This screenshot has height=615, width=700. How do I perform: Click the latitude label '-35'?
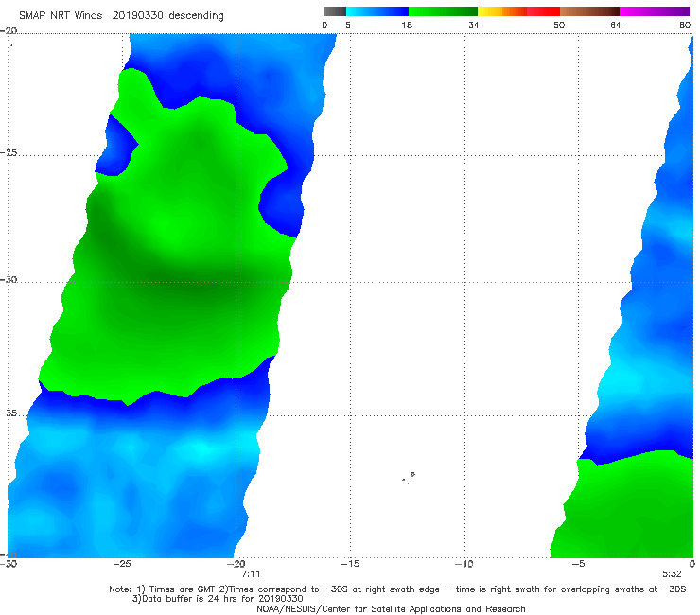[x=9, y=413]
